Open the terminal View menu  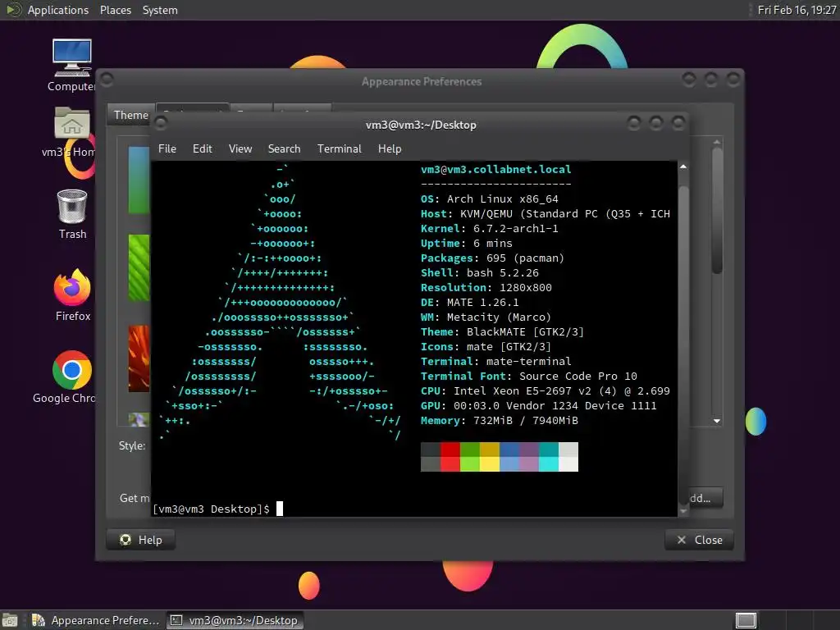point(240,148)
